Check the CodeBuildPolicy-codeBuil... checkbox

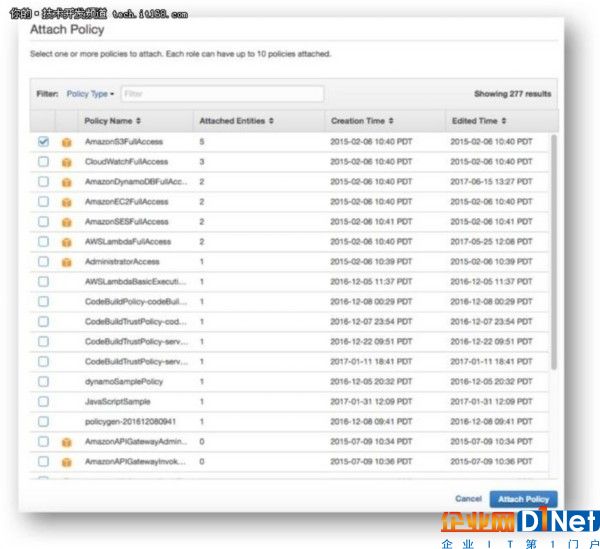(44, 301)
